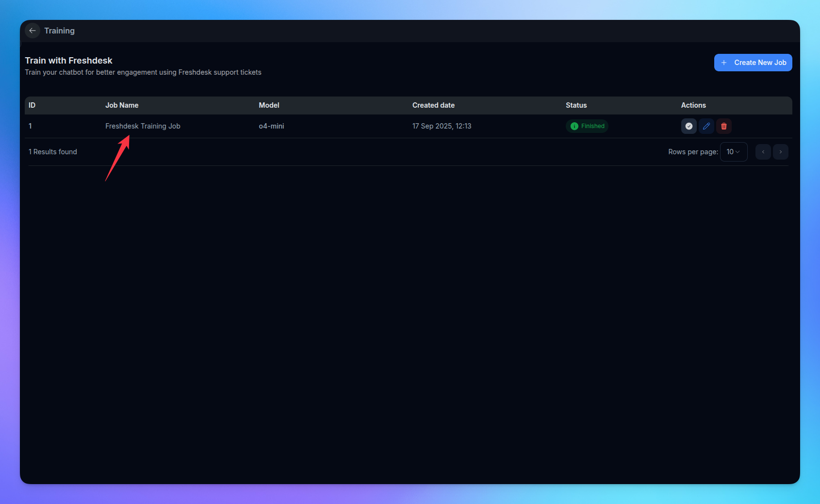Click the Actions column header
The height and width of the screenshot is (504, 820).
[693, 105]
